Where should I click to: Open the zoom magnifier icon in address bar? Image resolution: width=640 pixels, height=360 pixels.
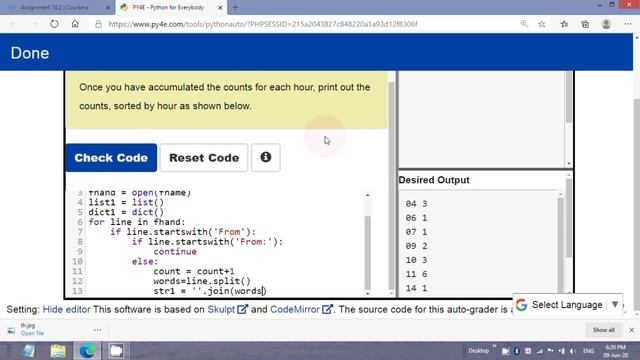524,24
